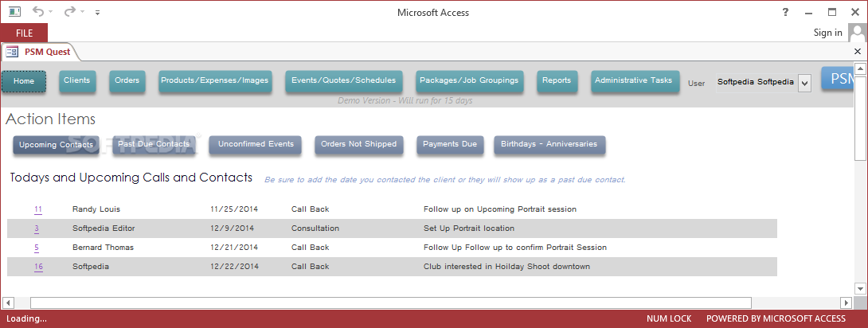868x328 pixels.
Task: Open contact record link 5
Action: [37, 248]
